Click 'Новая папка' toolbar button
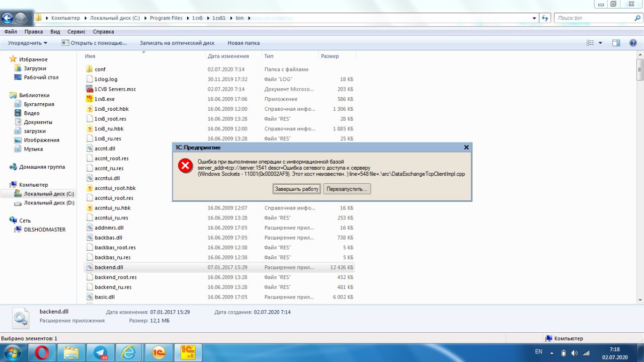 tap(244, 43)
